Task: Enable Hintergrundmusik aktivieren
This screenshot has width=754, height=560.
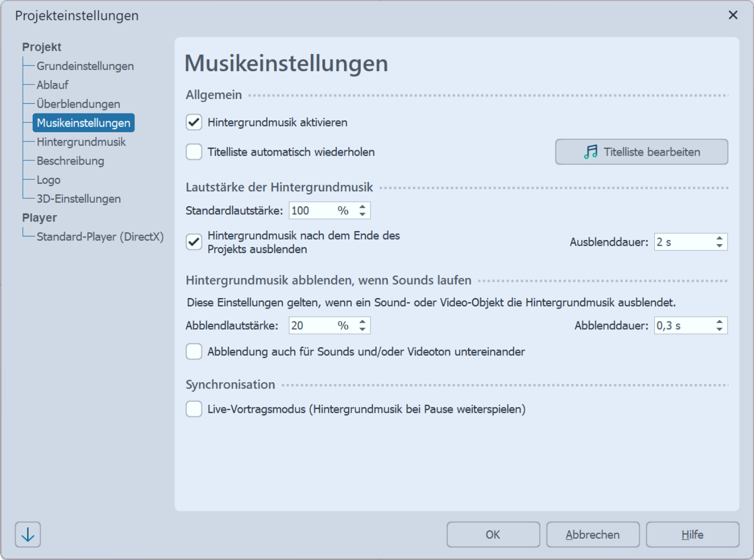Action: [x=194, y=122]
